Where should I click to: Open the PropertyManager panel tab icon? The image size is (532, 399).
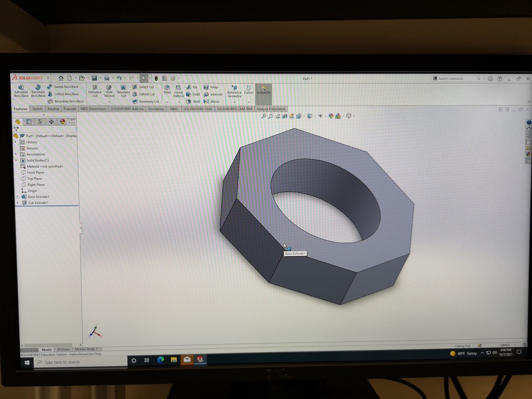[29, 122]
